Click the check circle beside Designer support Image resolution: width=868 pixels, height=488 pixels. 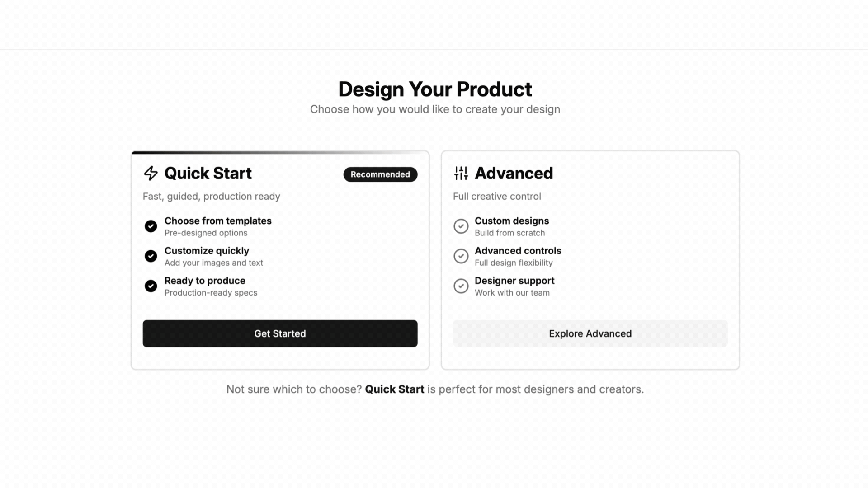(x=461, y=286)
